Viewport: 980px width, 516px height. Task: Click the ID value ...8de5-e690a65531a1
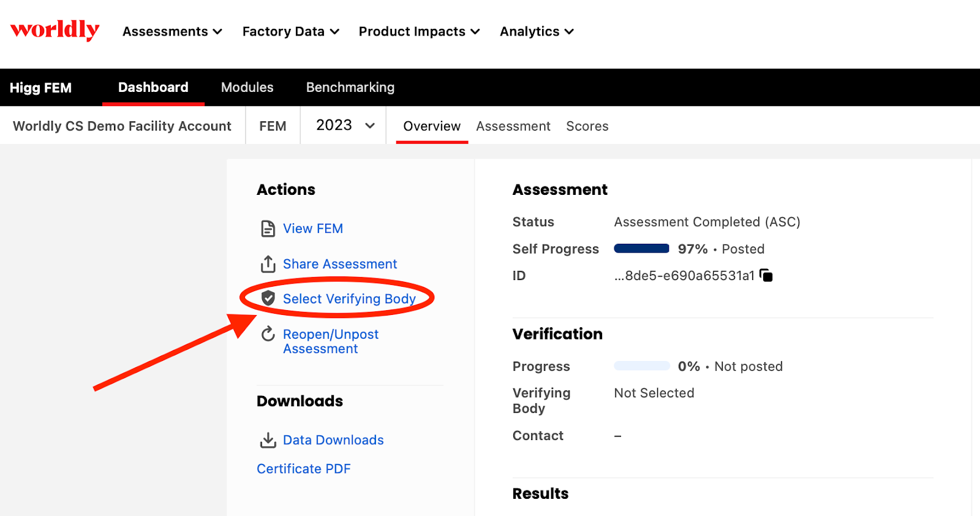pos(684,275)
